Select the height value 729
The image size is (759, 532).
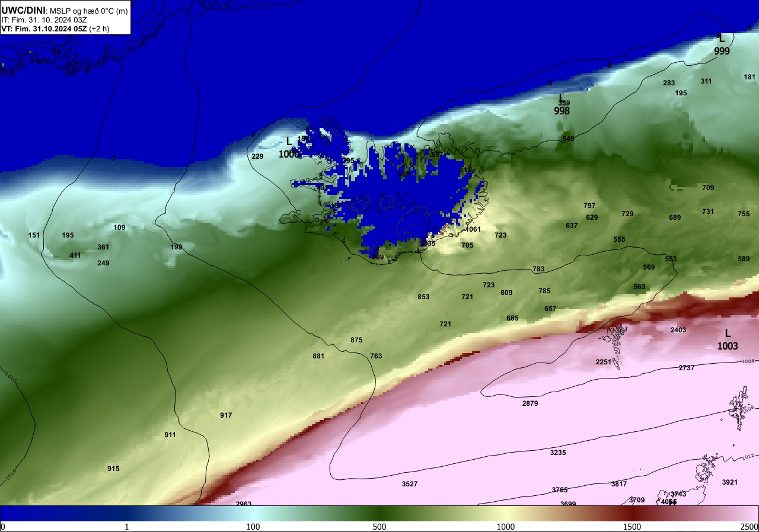point(627,214)
